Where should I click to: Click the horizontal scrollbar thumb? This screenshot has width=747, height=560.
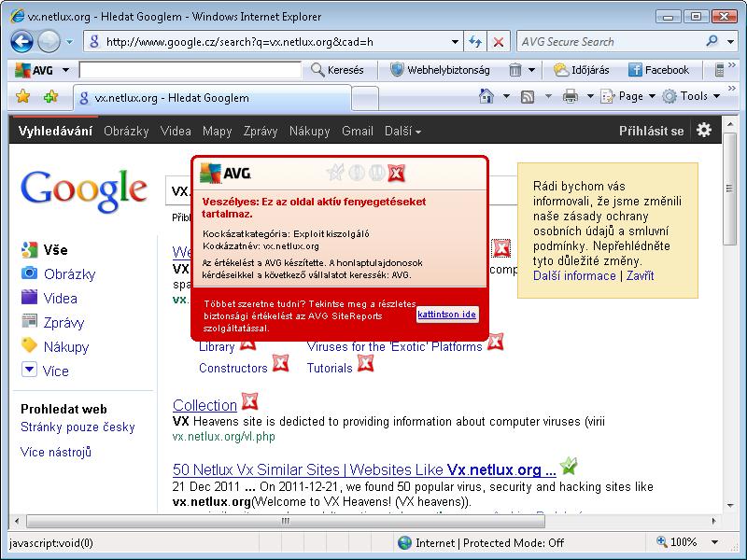click(x=286, y=521)
